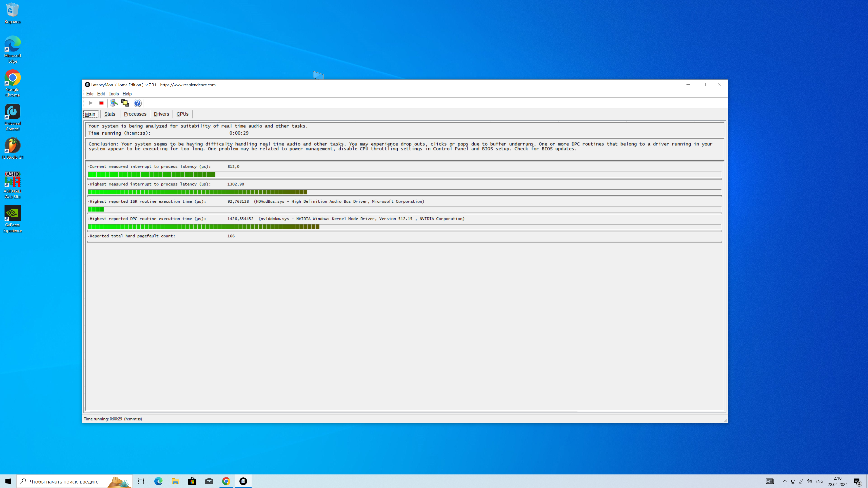Click the overlapping yellow windows toolbar icon
This screenshot has width=868, height=488.
125,103
